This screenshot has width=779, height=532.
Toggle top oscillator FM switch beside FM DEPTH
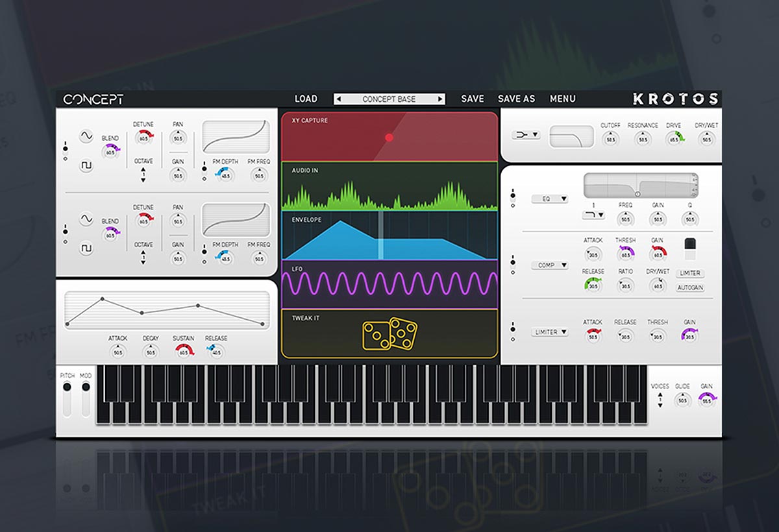(x=204, y=171)
